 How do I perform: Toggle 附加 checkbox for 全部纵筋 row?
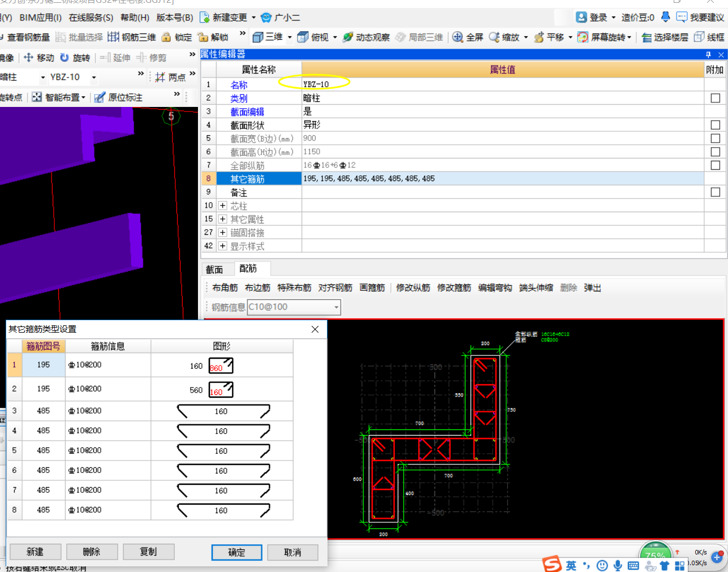coord(716,165)
